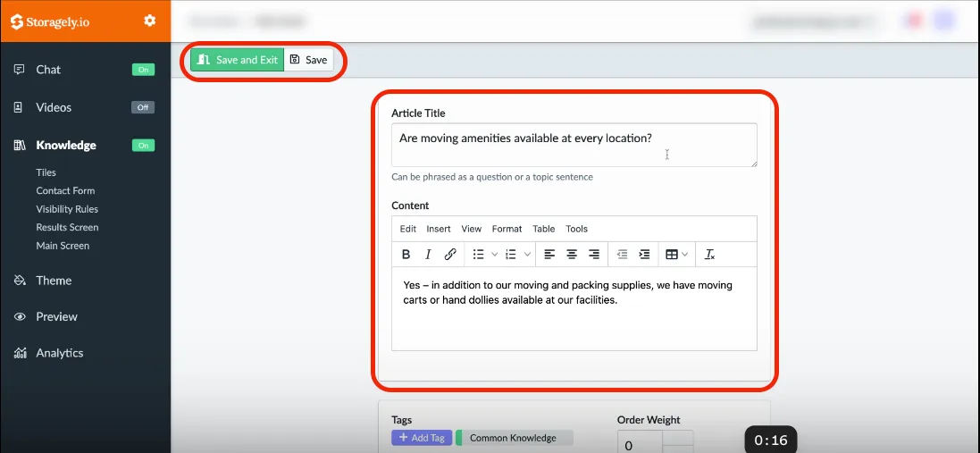This screenshot has height=453, width=980.
Task: Open the editor's View menu
Action: [x=472, y=229]
